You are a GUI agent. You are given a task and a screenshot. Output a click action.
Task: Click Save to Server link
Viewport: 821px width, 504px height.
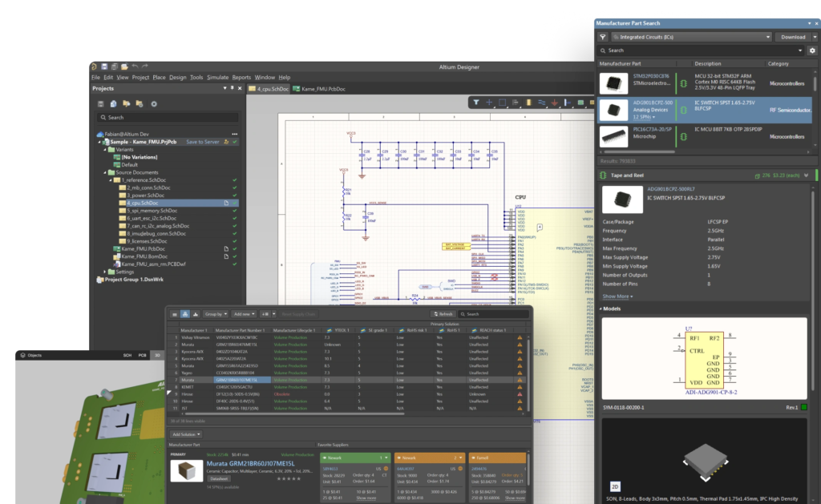[203, 142]
